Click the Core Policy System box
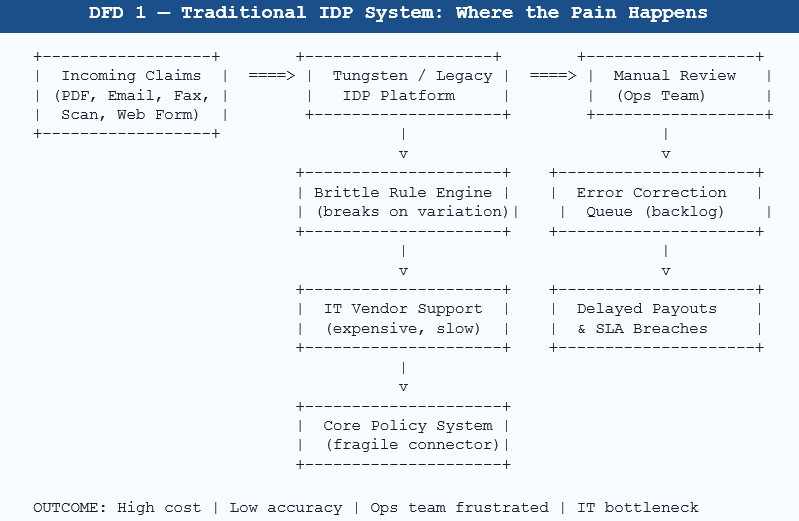Image resolution: width=799 pixels, height=521 pixels. coord(404,435)
